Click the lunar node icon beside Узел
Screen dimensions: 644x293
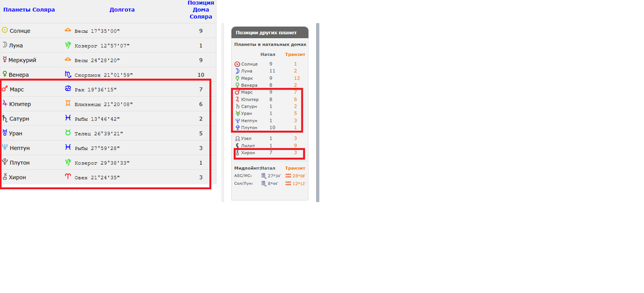(x=237, y=138)
